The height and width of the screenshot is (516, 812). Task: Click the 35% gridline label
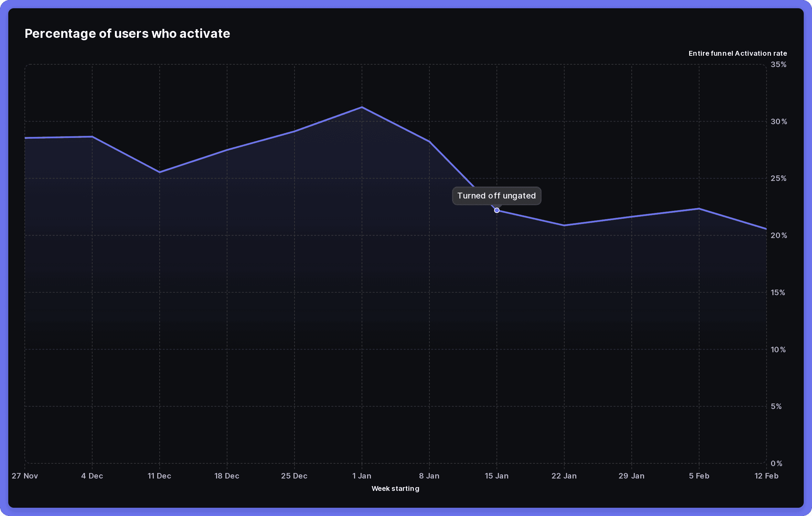point(779,64)
